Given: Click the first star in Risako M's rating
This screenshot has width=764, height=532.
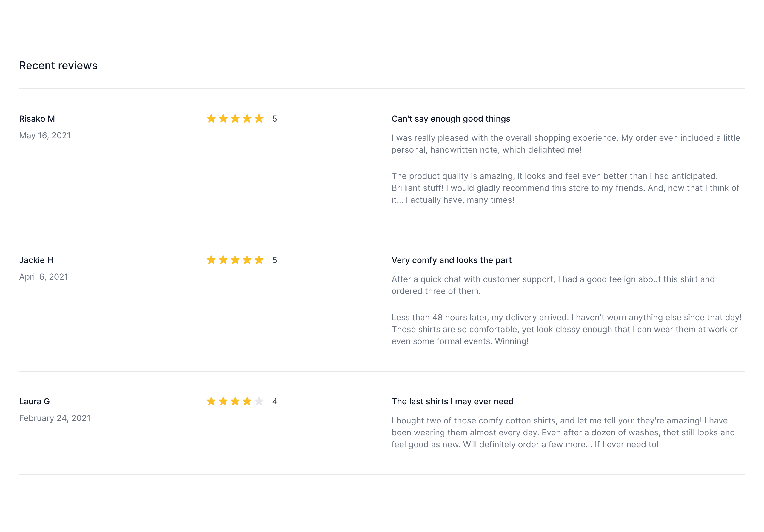Looking at the screenshot, I should click(x=211, y=119).
